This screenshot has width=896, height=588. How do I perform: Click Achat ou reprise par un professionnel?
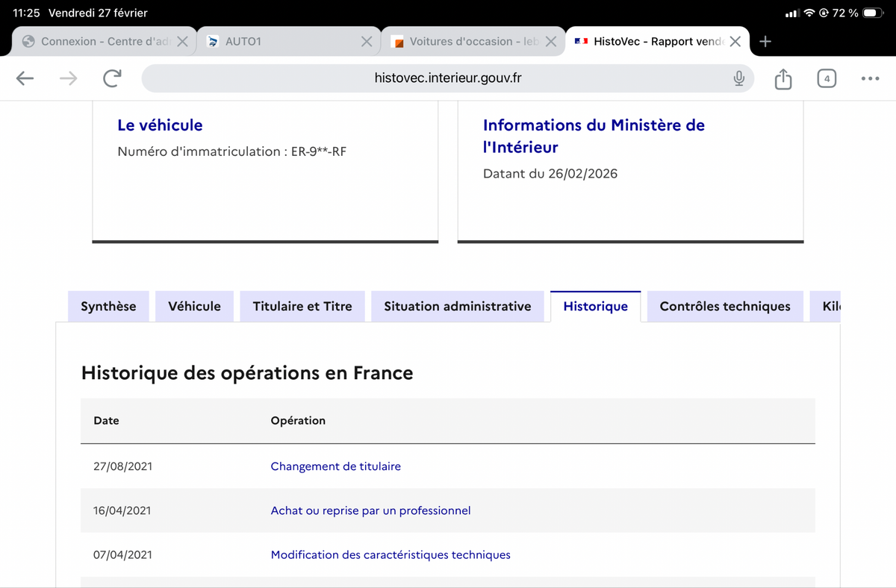click(370, 510)
